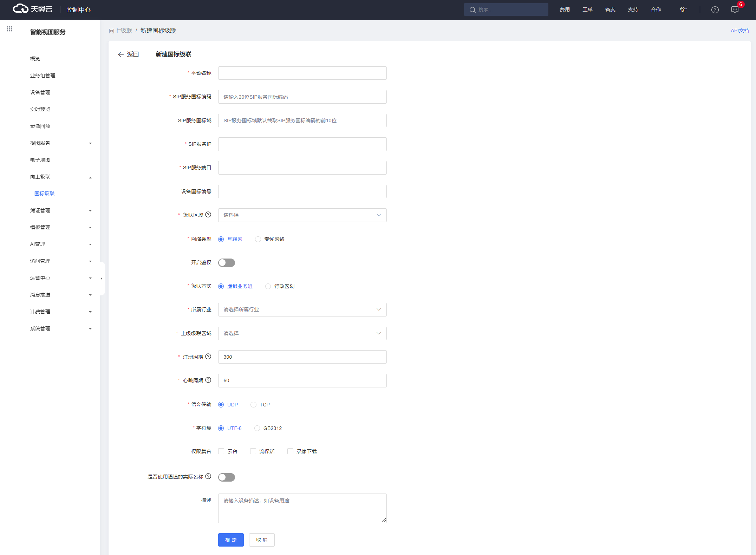Open the 级联区域 dropdown

click(302, 215)
